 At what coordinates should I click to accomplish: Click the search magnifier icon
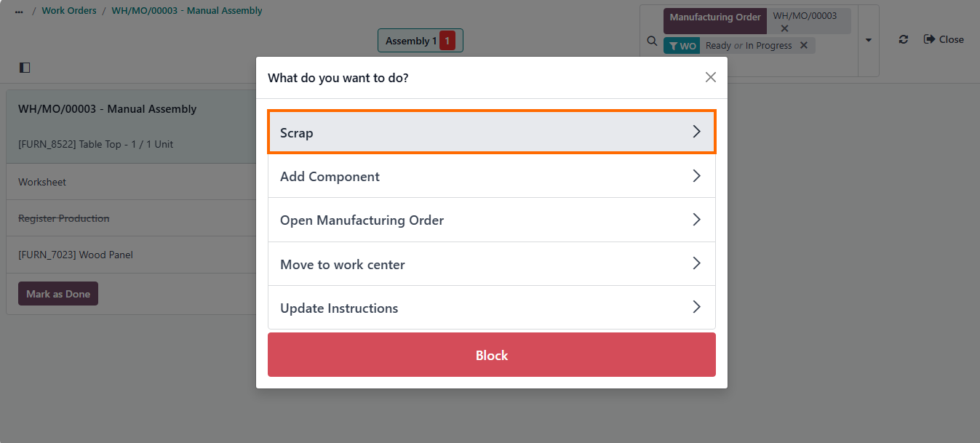pyautogui.click(x=652, y=41)
